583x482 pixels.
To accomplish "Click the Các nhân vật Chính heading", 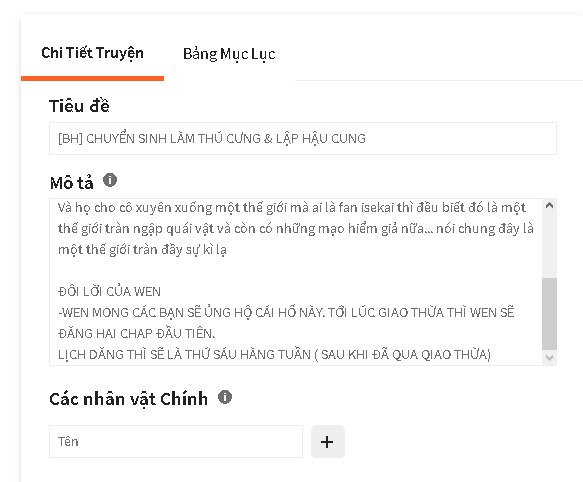I will pyautogui.click(x=128, y=399).
